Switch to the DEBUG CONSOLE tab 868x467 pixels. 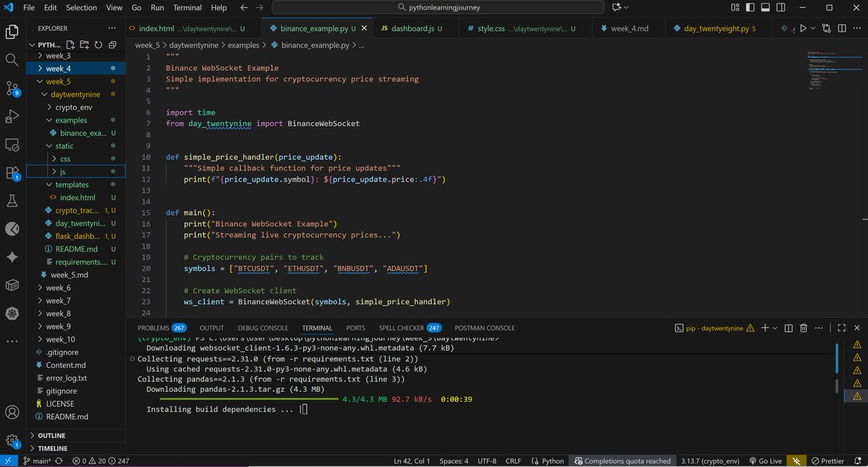click(263, 327)
